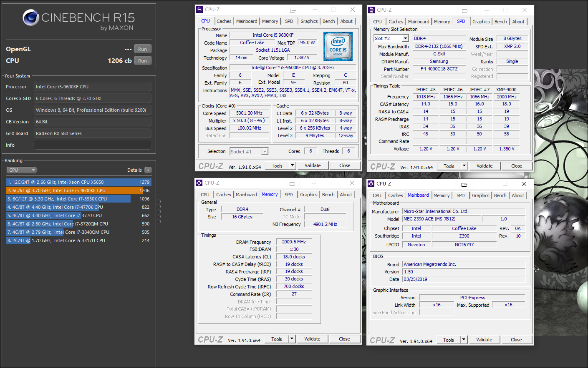Open Graphics tab in CPU window

(309, 21)
